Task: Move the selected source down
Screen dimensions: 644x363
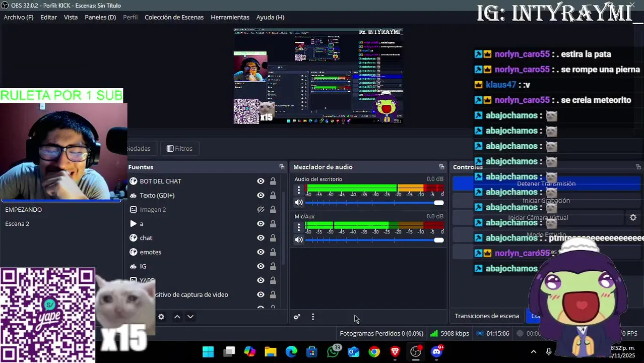Action: (190, 317)
